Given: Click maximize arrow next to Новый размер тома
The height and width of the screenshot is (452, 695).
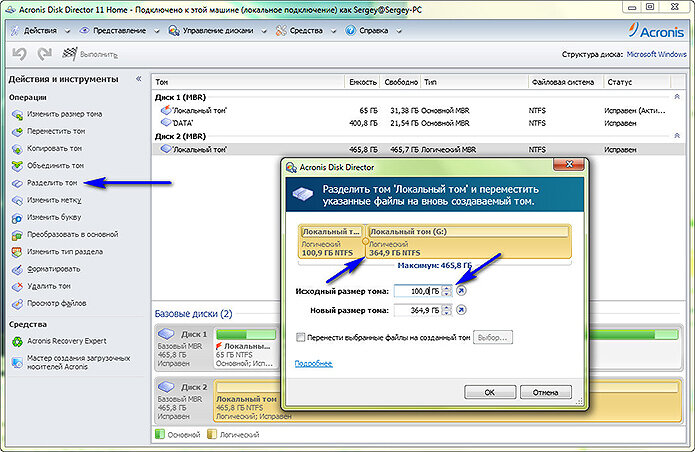Looking at the screenshot, I should point(461,310).
